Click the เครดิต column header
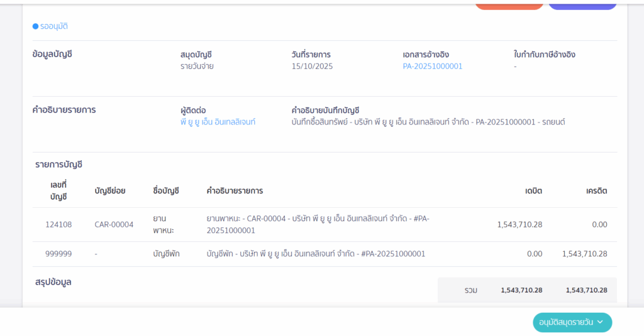This screenshot has width=644, height=336. [x=596, y=191]
